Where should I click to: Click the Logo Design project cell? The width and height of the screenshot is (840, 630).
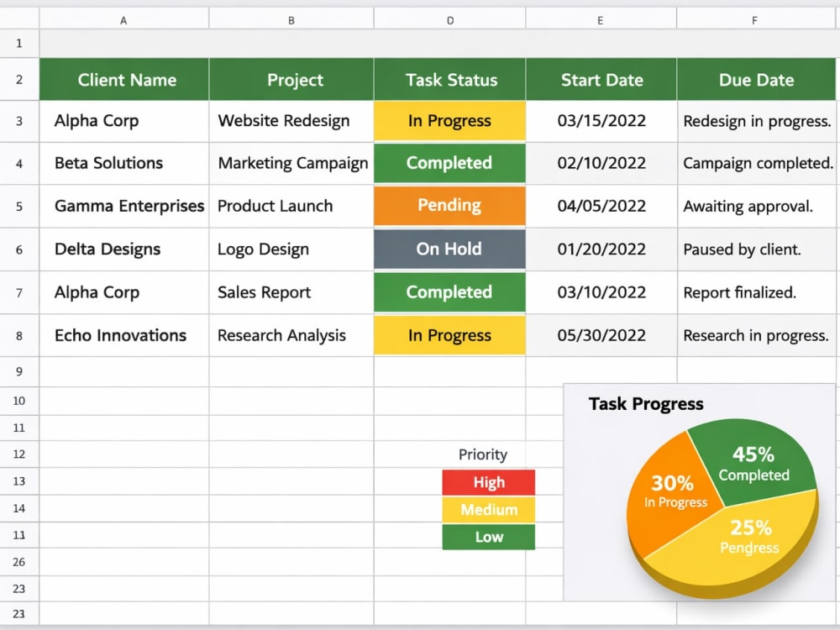291,249
